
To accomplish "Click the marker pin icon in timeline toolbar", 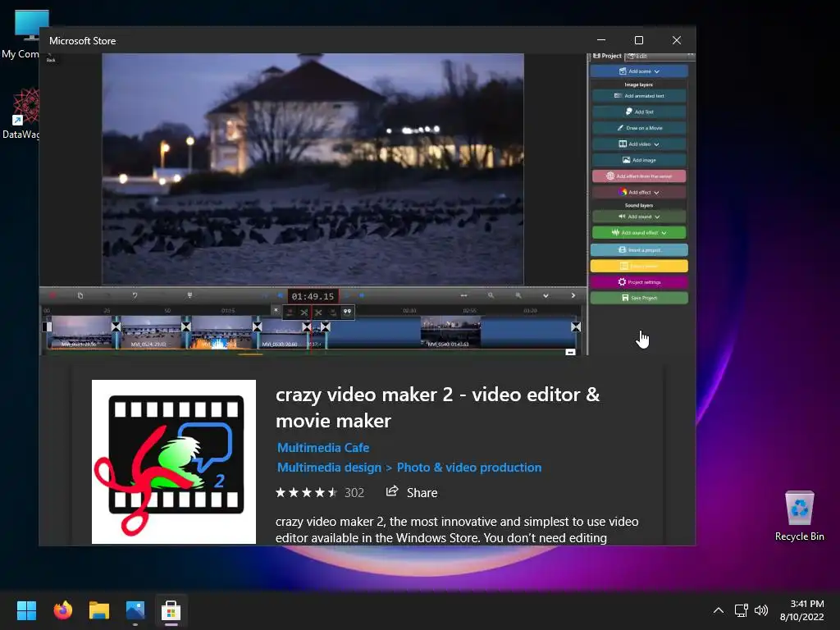I will coord(189,295).
